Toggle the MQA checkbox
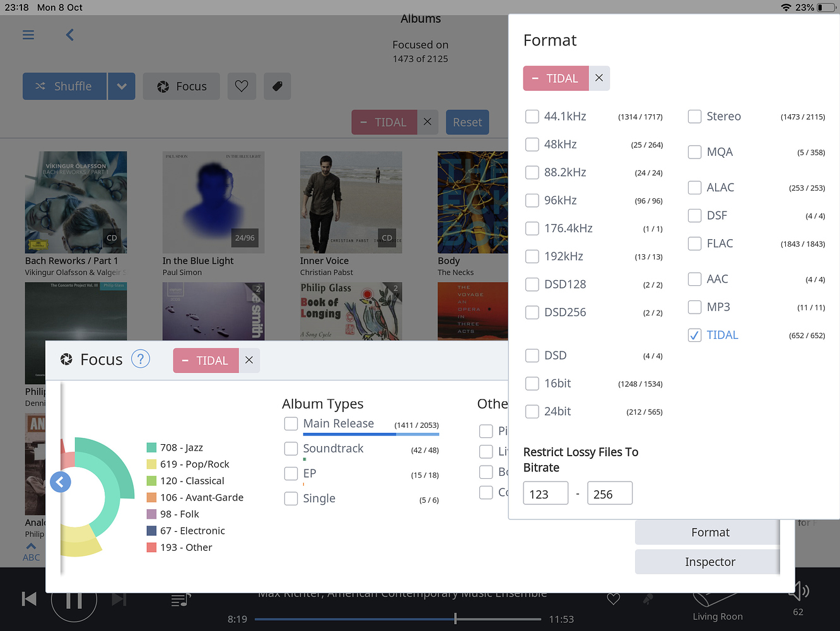Viewport: 840px width, 631px height. (694, 152)
